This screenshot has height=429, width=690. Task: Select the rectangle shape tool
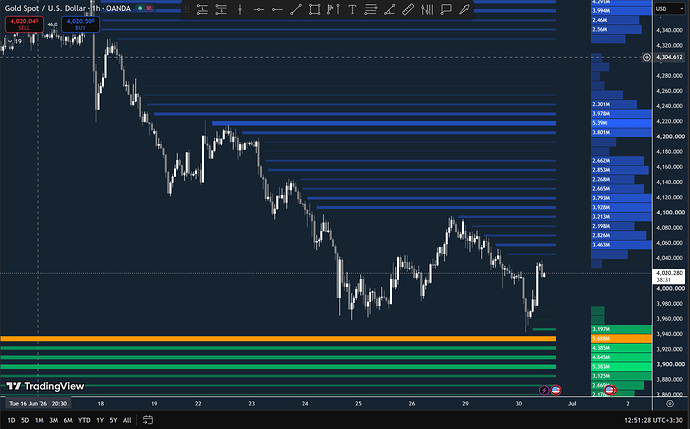click(314, 9)
